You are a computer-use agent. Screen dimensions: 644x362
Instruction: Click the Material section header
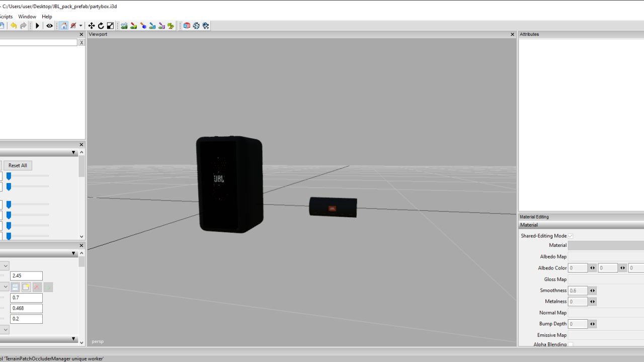[x=581, y=225]
